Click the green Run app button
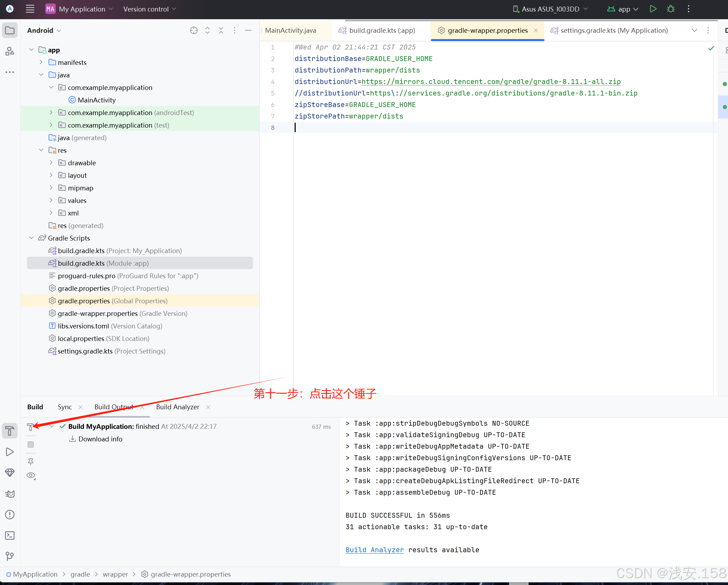The image size is (728, 585). [653, 9]
